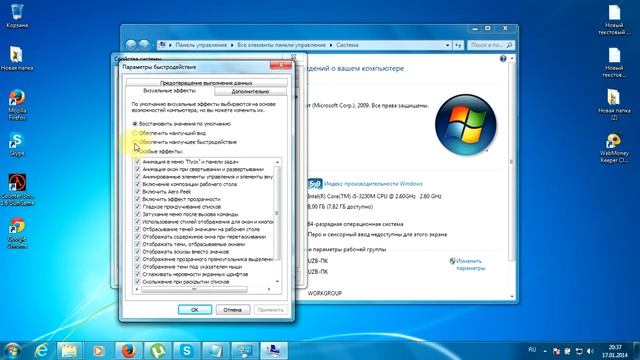Uncheck 'Включить Aero Peek' checkbox

click(138, 191)
